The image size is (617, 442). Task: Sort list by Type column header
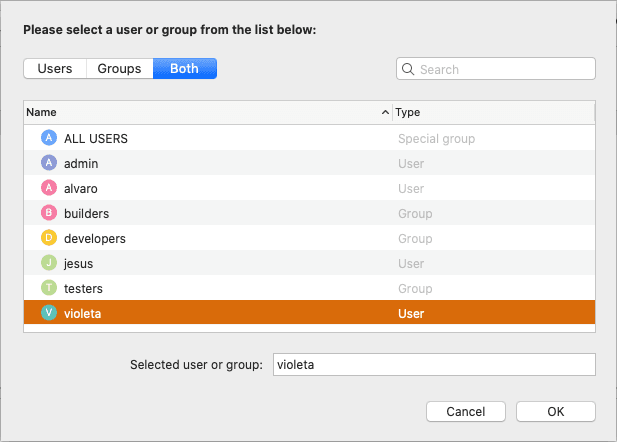pyautogui.click(x=494, y=113)
